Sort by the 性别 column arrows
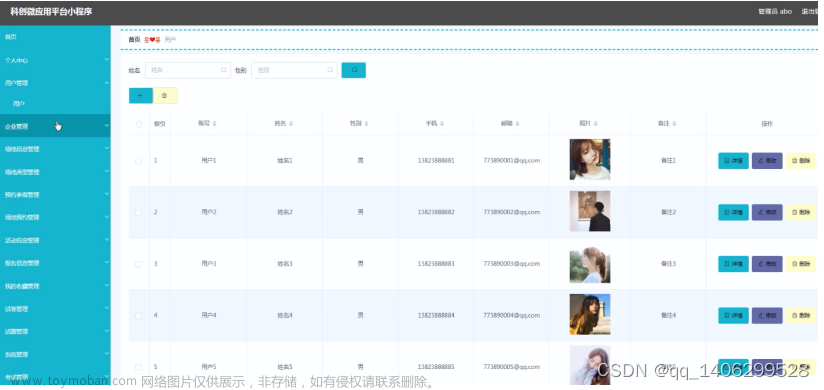 click(366, 124)
